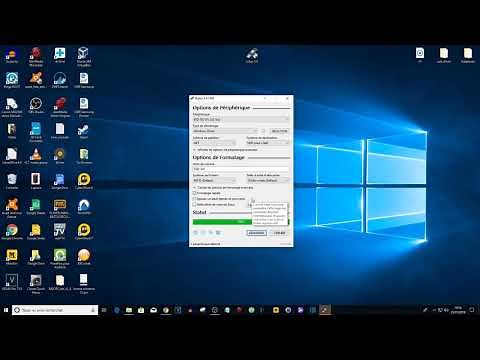Click Windows Start button
The height and width of the screenshot is (360, 480).
[6, 310]
